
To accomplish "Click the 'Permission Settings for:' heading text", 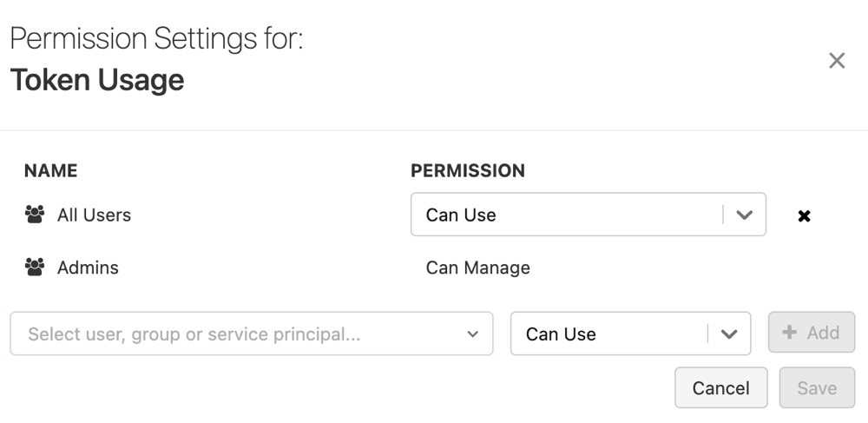I will pyautogui.click(x=156, y=39).
